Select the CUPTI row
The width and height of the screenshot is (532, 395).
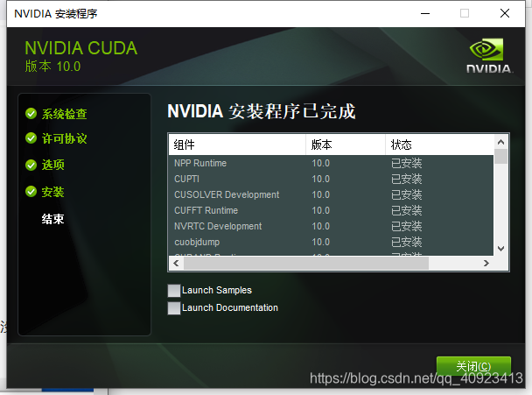pyautogui.click(x=331, y=179)
